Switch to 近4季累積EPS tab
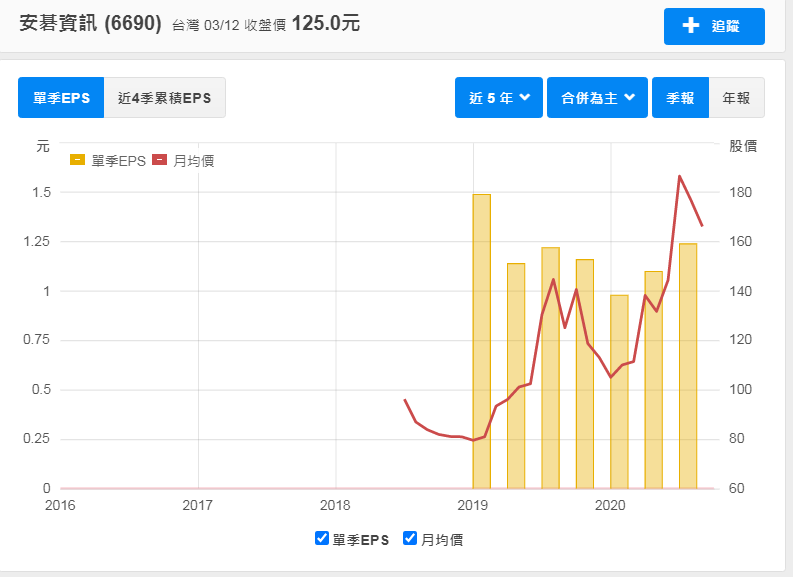Image resolution: width=793 pixels, height=577 pixels. click(164, 98)
